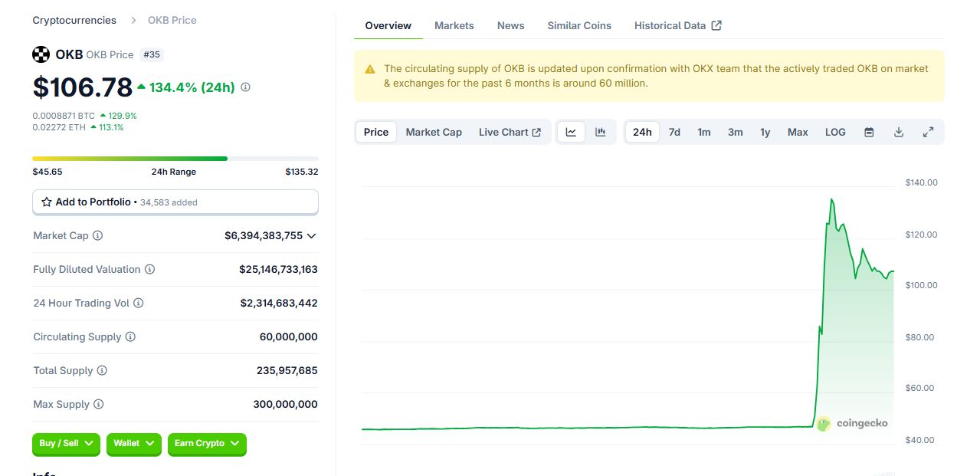Click the 235,957,685 total supply value

tap(287, 371)
